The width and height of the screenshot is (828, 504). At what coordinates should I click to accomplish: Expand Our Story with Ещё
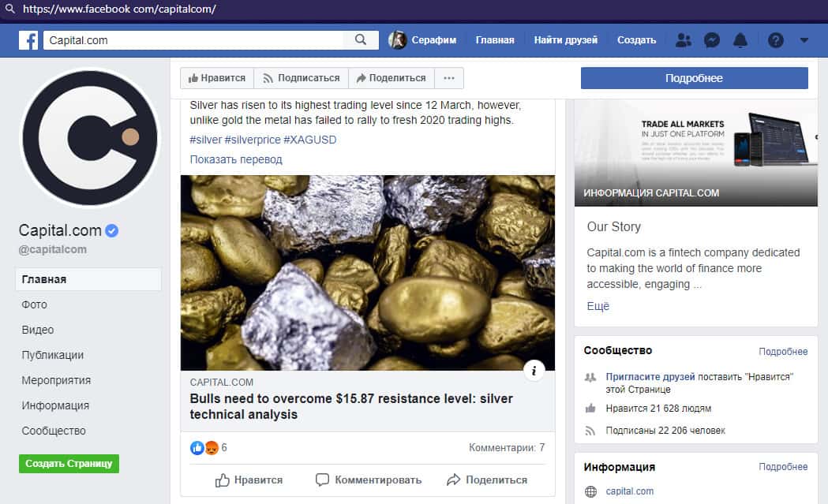(598, 306)
